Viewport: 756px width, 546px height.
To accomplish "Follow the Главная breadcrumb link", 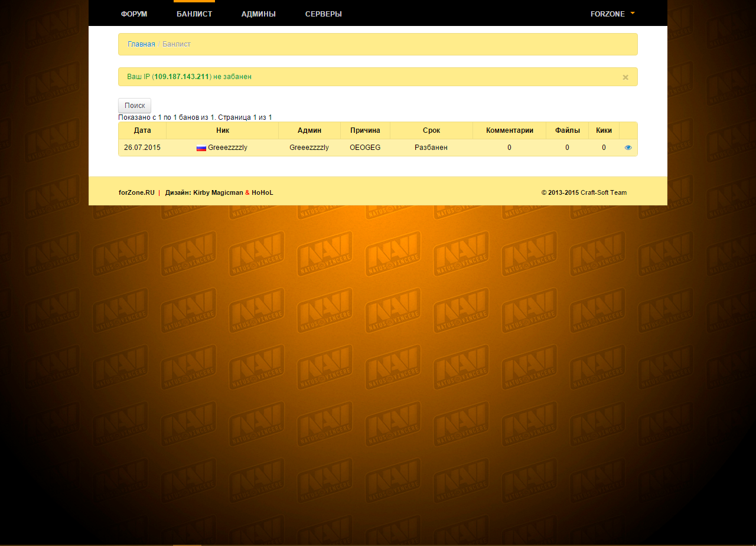I will coord(141,44).
